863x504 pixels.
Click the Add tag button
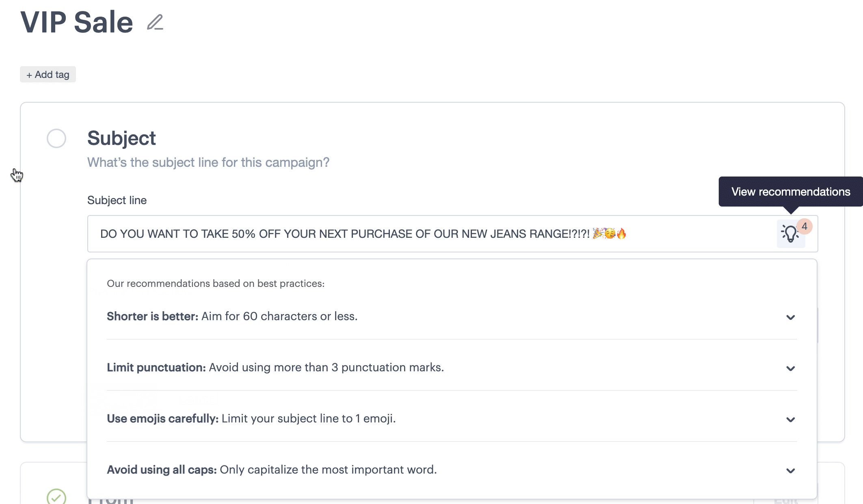click(x=48, y=75)
